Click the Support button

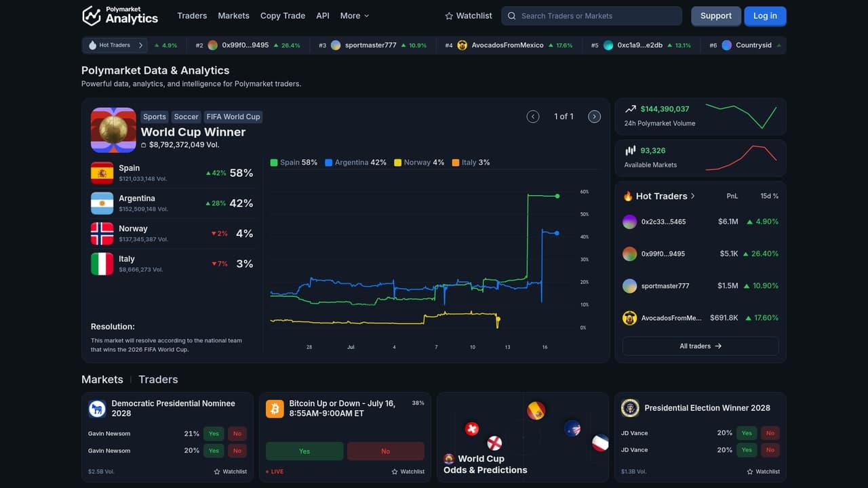716,16
